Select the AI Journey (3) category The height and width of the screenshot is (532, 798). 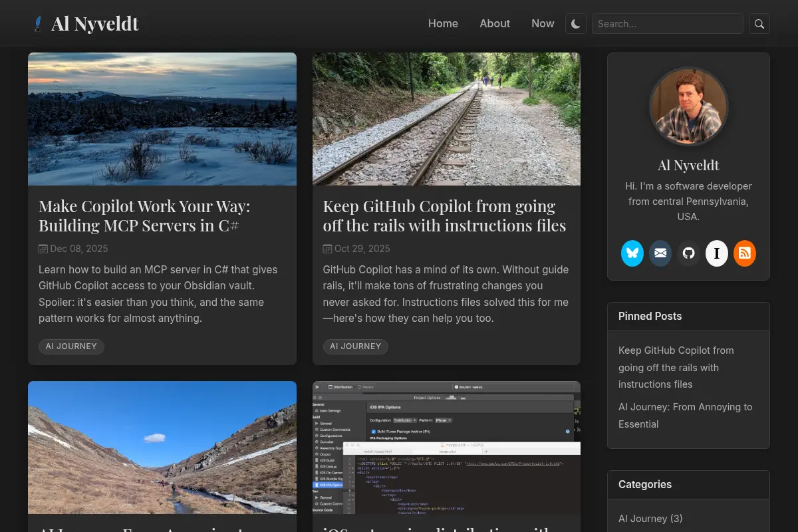pyautogui.click(x=650, y=518)
